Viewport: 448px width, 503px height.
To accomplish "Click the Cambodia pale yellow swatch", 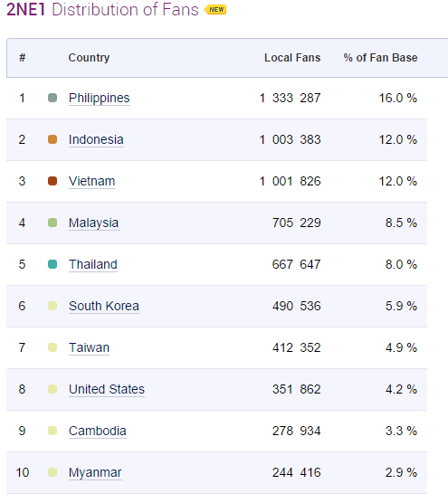I will (52, 431).
